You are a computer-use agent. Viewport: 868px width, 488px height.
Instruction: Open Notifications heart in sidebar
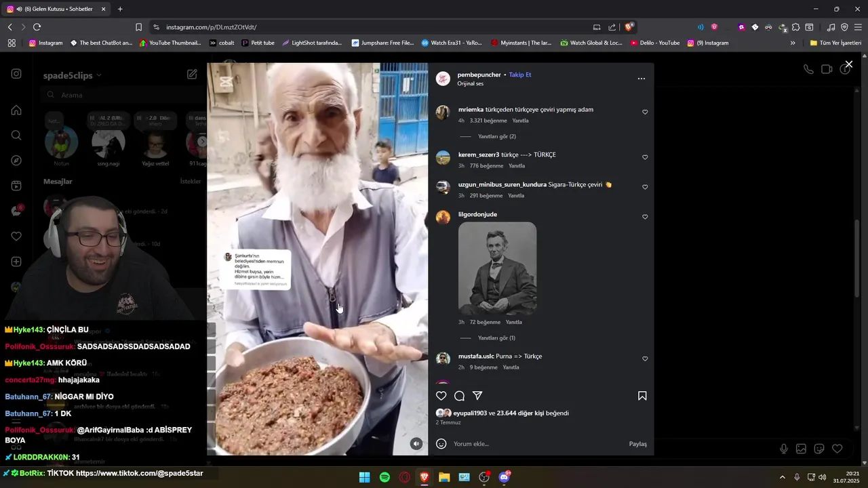pyautogui.click(x=16, y=237)
